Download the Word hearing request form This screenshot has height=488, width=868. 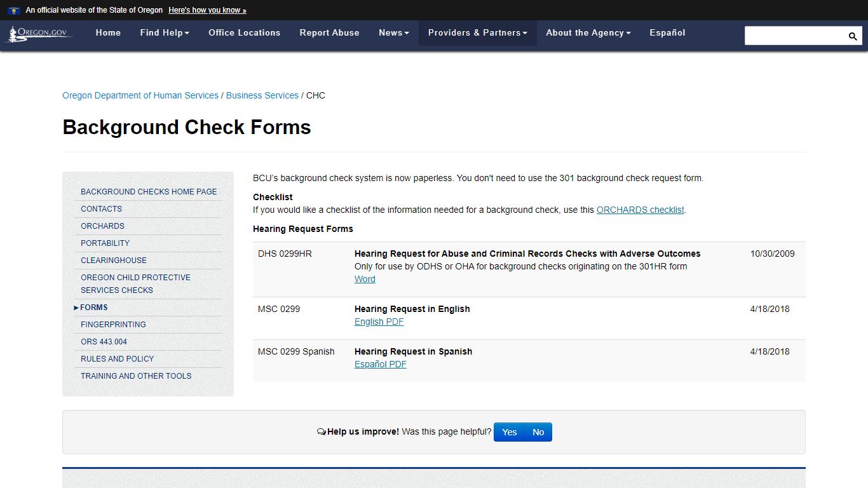click(x=365, y=279)
